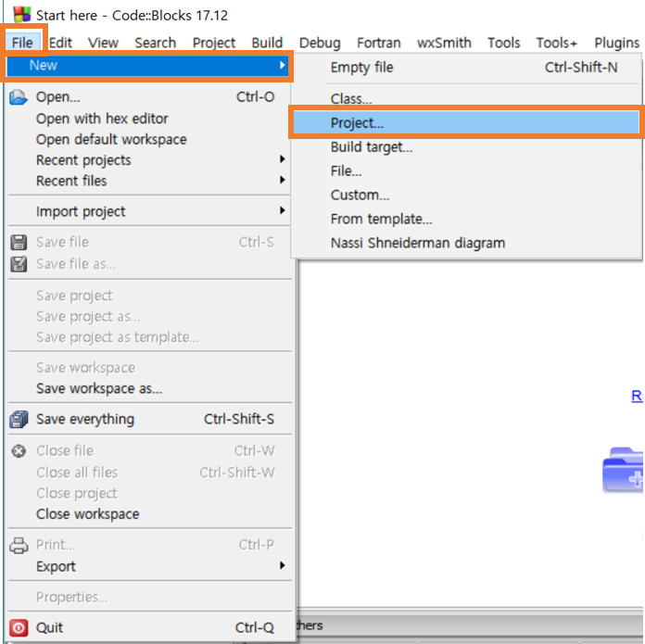Open the Debug menu
645x644 pixels.
pyautogui.click(x=320, y=43)
